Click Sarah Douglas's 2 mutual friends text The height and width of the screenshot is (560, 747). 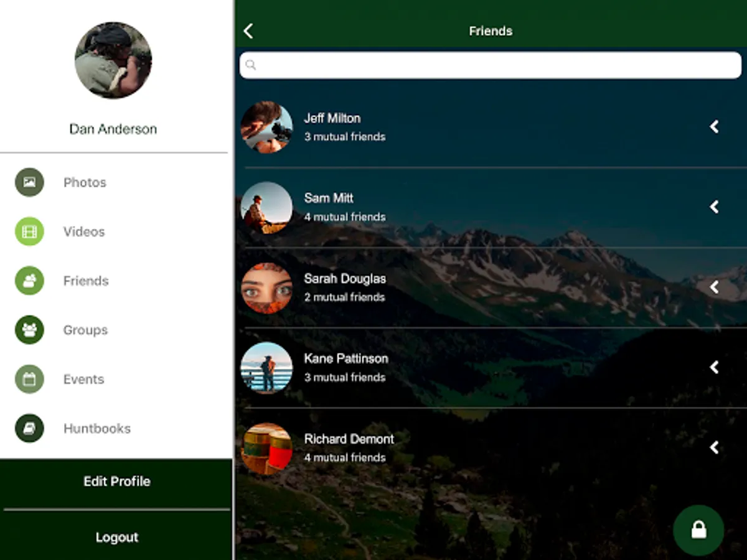pos(345,297)
